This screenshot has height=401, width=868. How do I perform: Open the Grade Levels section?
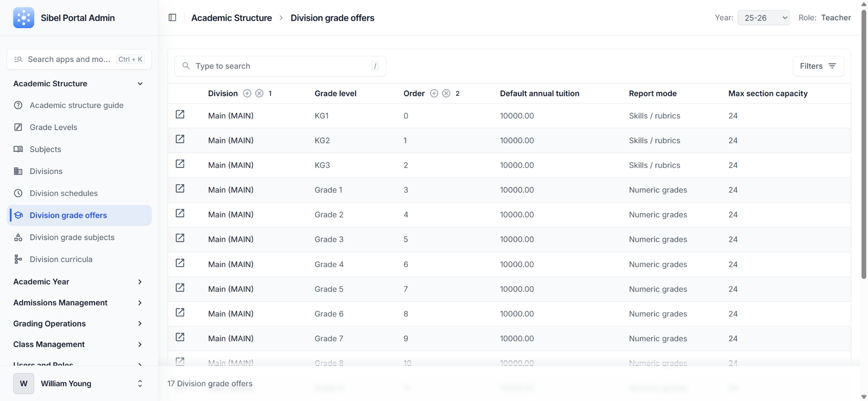tap(53, 127)
